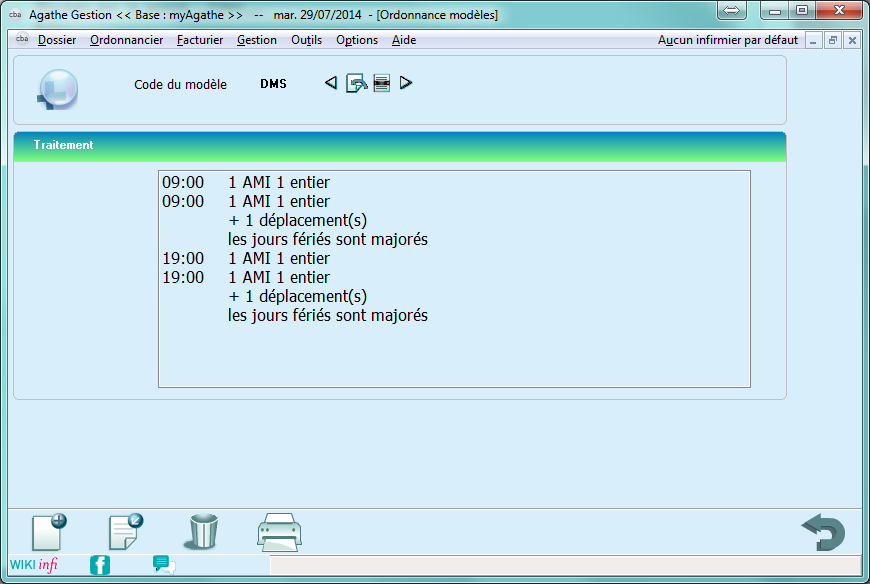Open the Facebook icon
The image size is (870, 584).
click(x=100, y=565)
